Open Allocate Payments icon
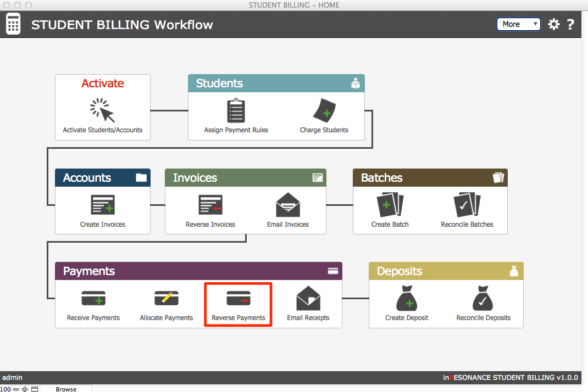588x392 pixels. click(x=167, y=299)
